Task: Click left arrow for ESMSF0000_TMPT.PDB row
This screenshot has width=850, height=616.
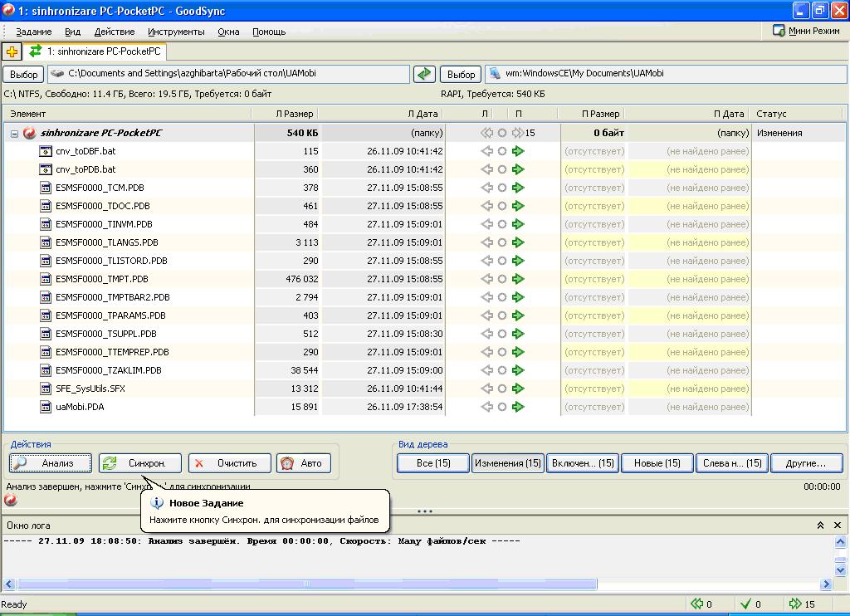Action: (486, 279)
